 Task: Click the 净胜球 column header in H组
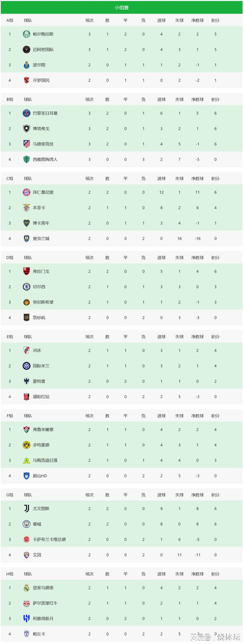(x=197, y=574)
